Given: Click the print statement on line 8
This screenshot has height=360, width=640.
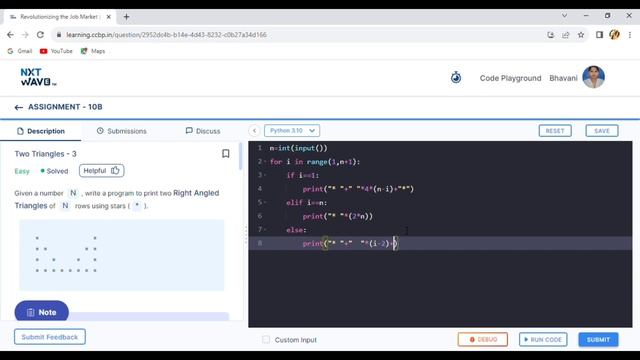Looking at the screenshot, I should coord(350,244).
